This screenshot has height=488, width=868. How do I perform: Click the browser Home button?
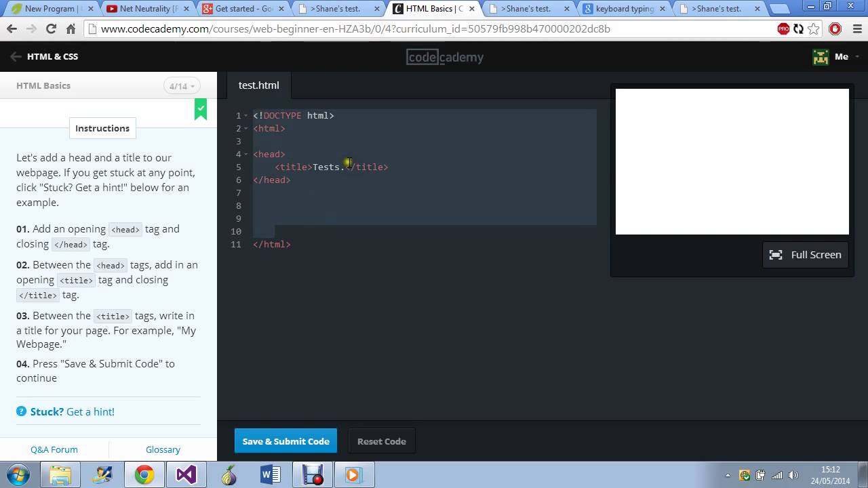(x=71, y=29)
